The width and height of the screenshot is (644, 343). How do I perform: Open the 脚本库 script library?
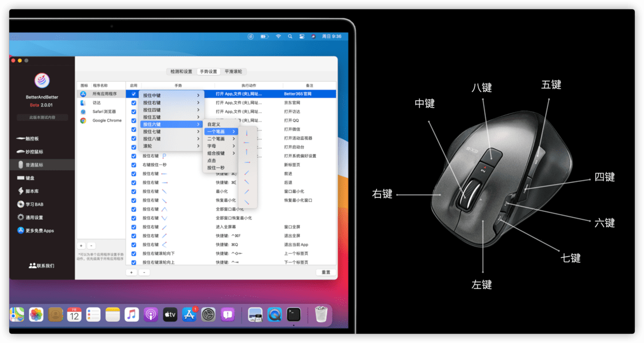pos(28,191)
